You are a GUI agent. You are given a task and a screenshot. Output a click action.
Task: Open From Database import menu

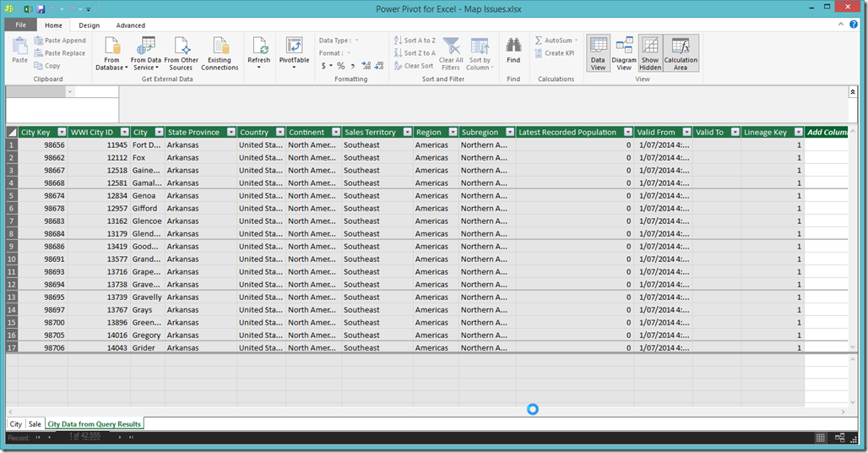click(111, 54)
